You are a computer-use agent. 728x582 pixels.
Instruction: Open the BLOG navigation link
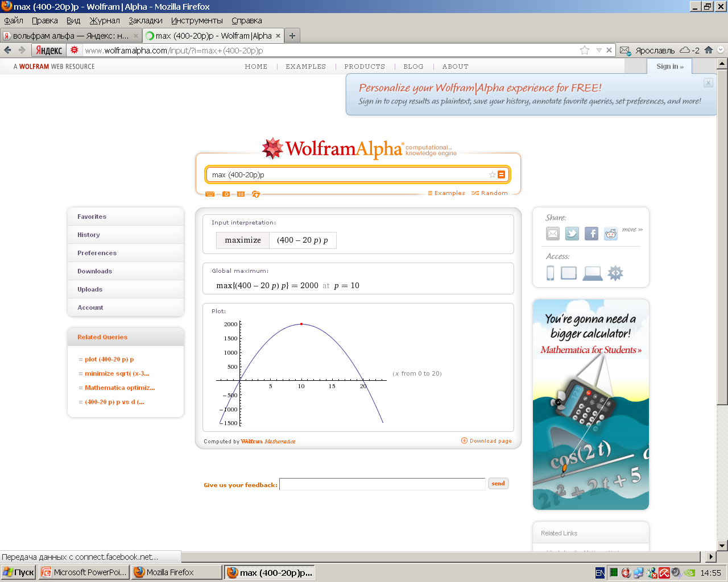[413, 66]
